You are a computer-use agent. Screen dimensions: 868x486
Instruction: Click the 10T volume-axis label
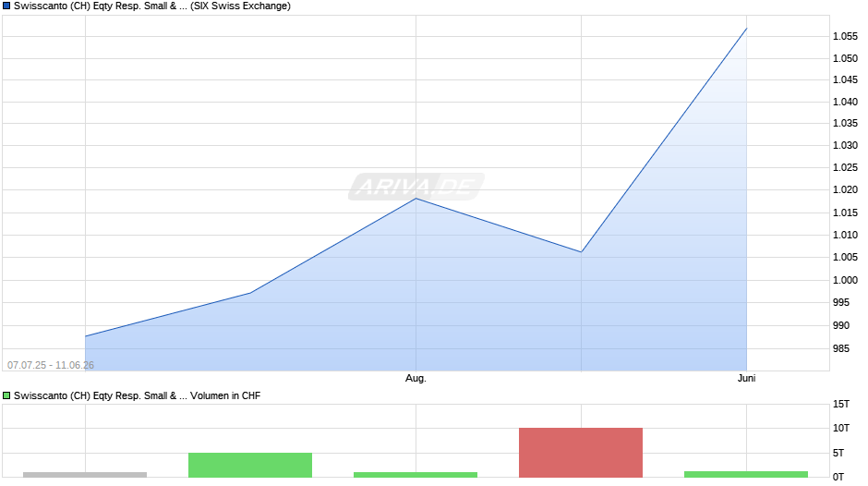841,428
